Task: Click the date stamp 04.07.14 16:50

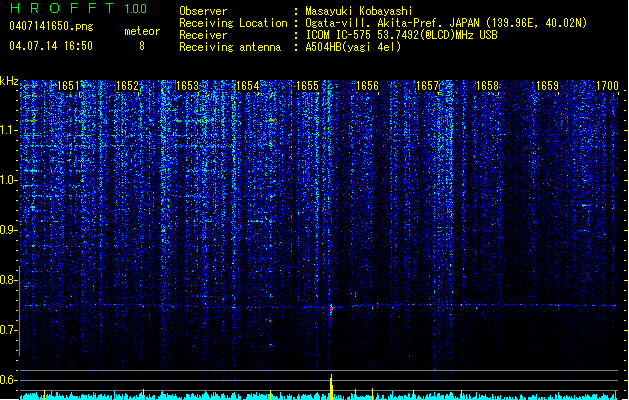Action: pos(51,46)
